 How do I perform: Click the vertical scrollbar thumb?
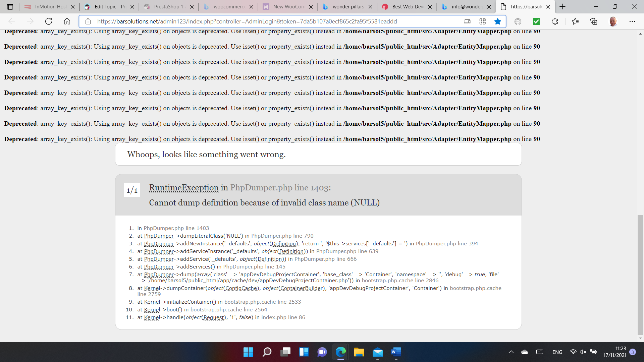pos(641,275)
